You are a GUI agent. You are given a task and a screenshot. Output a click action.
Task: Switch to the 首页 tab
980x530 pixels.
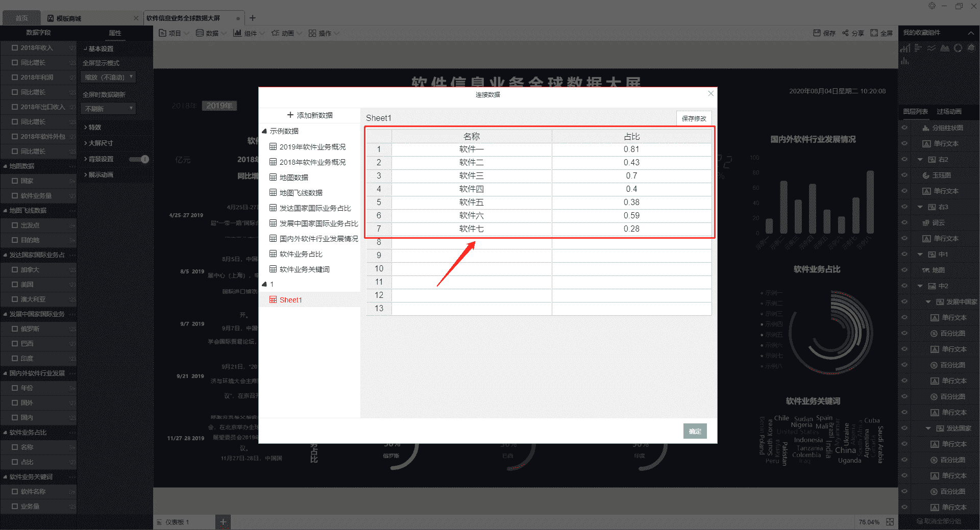pos(21,18)
